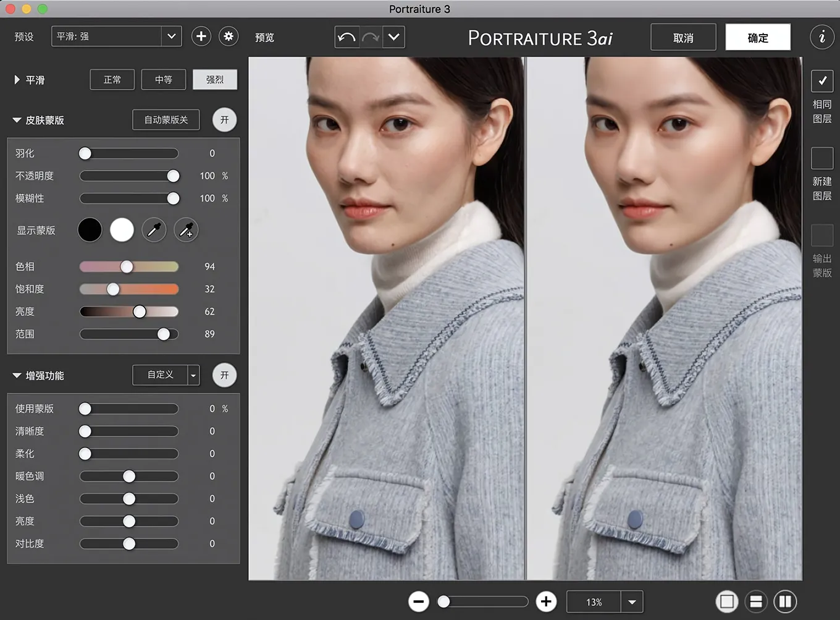Toggle the 增强功能 on/off switch
Viewport: 840px width, 620px height.
(x=224, y=375)
